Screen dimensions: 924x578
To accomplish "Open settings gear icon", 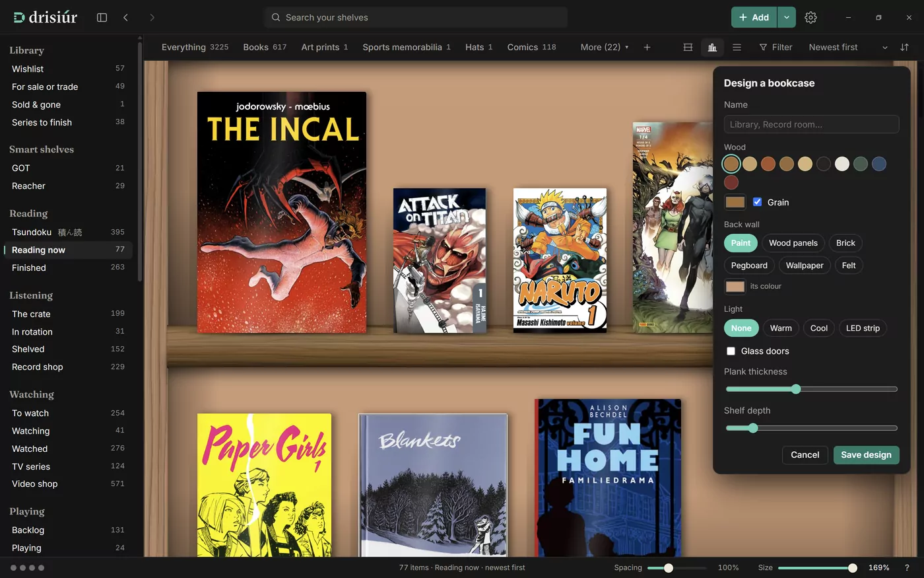I will pyautogui.click(x=810, y=18).
